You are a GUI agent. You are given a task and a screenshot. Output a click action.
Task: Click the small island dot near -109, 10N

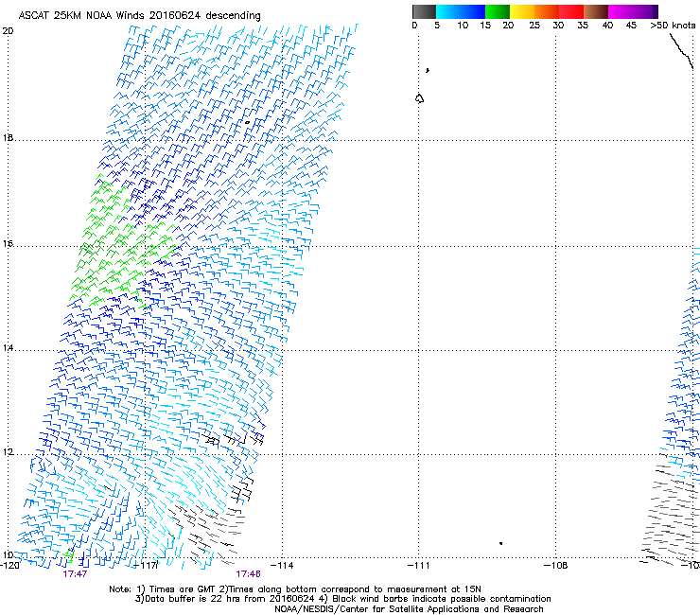pyautogui.click(x=501, y=543)
